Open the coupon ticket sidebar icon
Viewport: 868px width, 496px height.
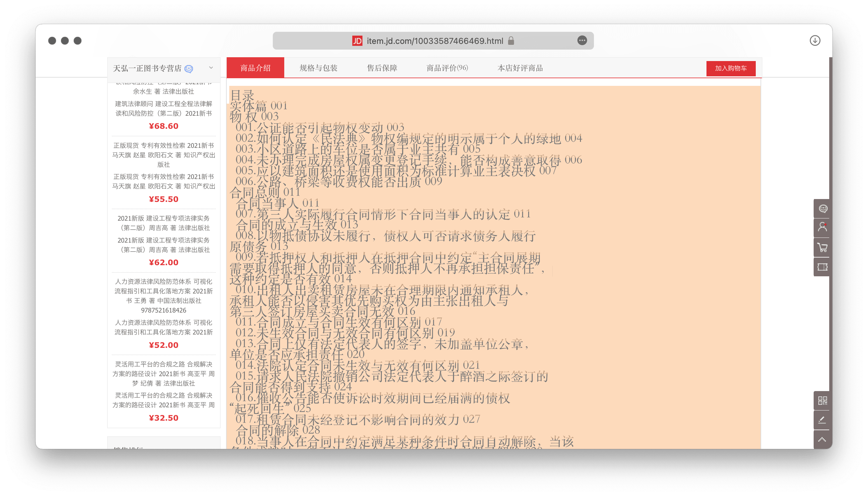click(x=823, y=267)
